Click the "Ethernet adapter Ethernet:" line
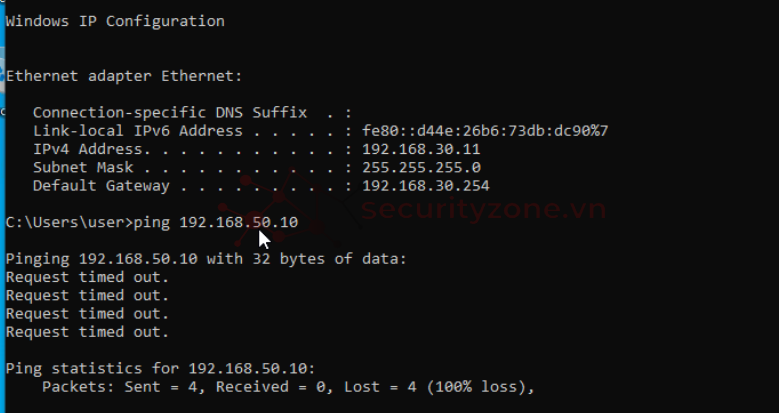 click(x=124, y=75)
